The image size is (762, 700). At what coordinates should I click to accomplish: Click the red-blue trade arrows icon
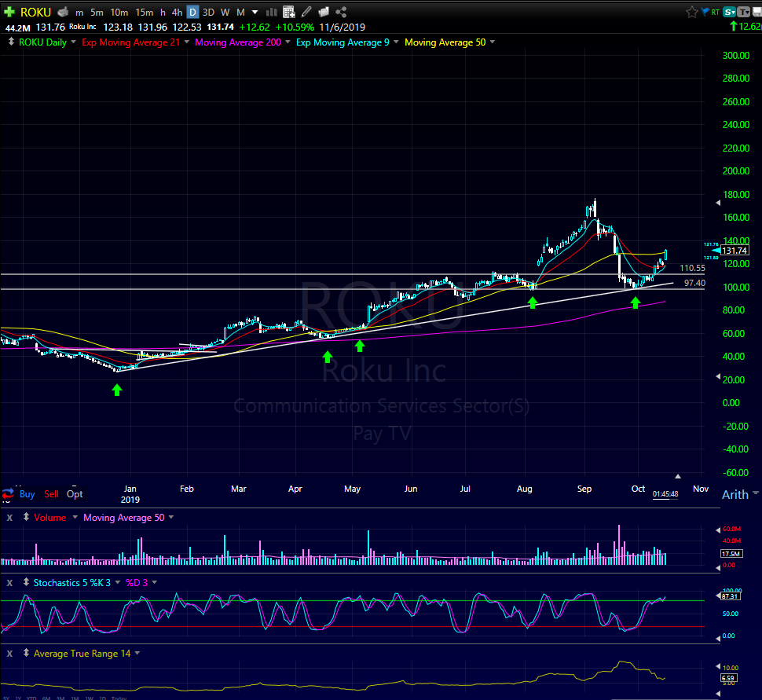coord(8,494)
